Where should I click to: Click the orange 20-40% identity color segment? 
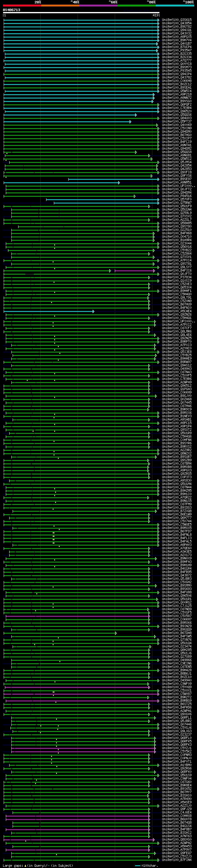pyautogui.click(x=60, y=6)
